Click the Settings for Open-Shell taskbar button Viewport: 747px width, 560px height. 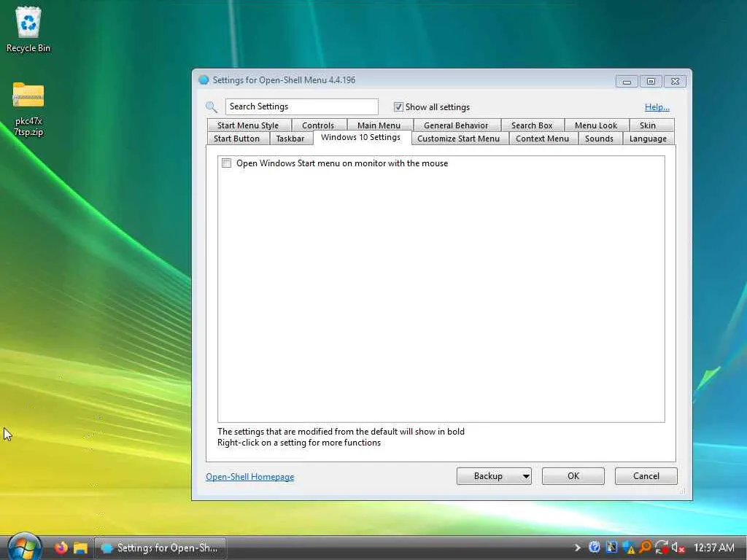pos(160,548)
